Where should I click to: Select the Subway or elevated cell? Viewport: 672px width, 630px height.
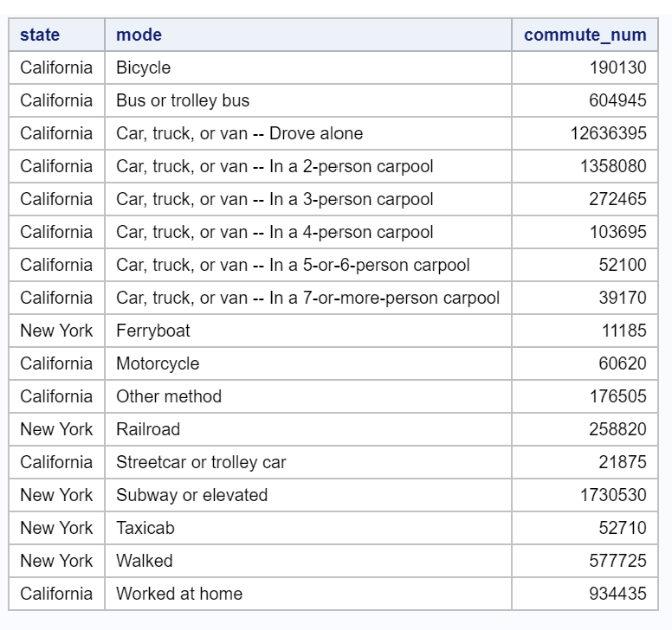tap(191, 495)
